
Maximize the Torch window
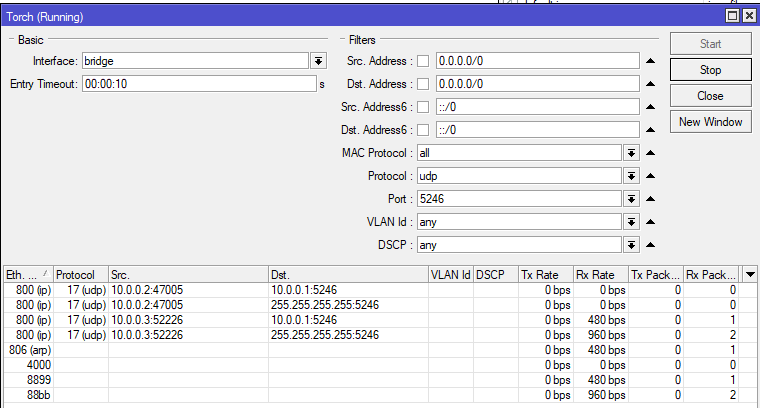tap(732, 16)
